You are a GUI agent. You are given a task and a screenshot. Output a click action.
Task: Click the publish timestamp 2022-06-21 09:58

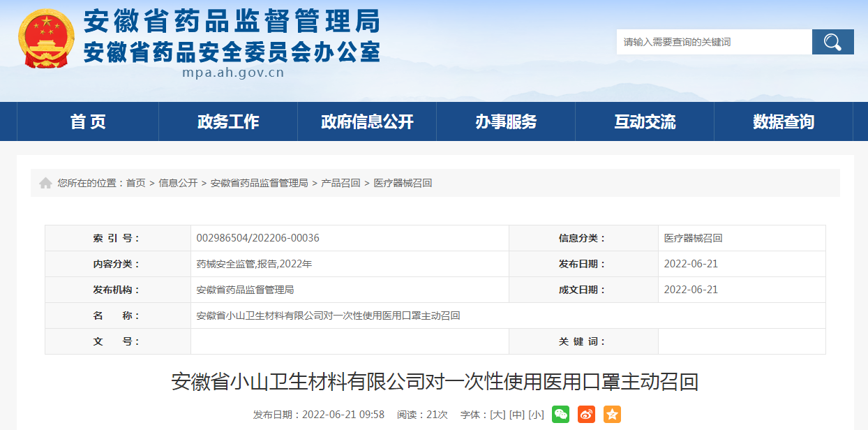[343, 415]
